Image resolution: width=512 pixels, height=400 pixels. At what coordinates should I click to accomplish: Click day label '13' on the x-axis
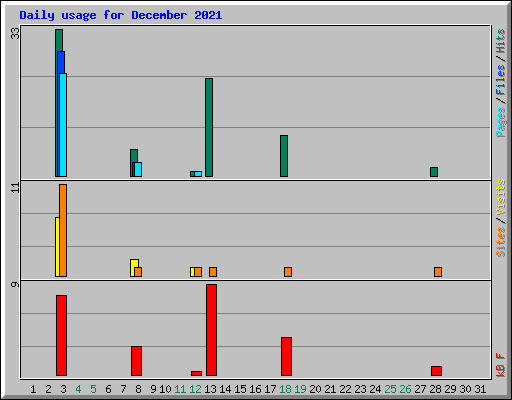point(210,389)
